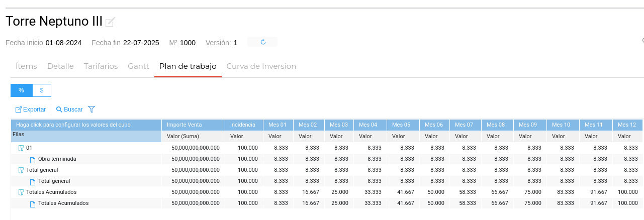The height and width of the screenshot is (220, 644).
Task: Switch to Curva de Inversion tab
Action: (261, 66)
